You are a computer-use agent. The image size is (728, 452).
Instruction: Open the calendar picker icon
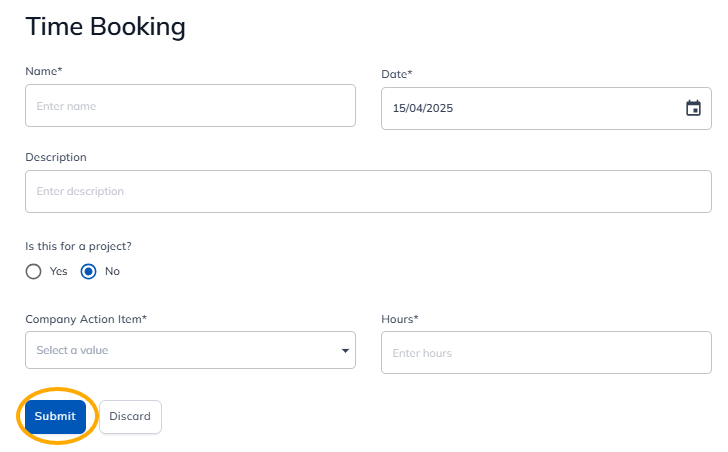(693, 108)
